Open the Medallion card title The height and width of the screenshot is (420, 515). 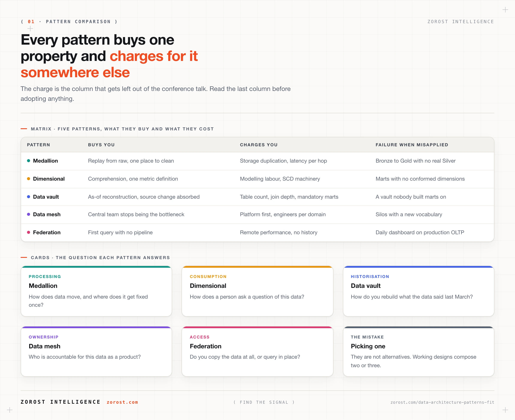[43, 286]
